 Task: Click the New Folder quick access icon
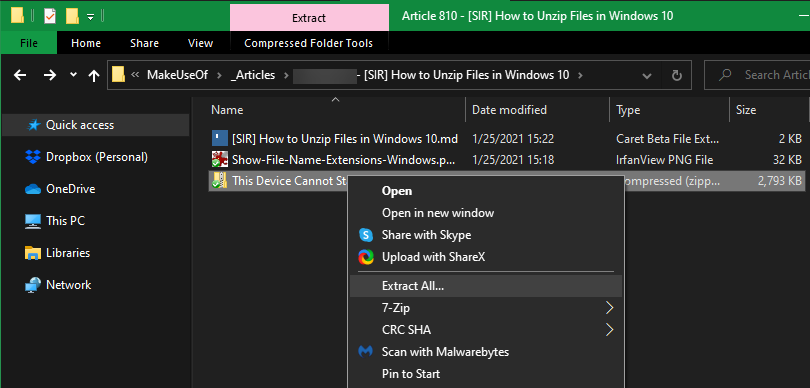(x=71, y=16)
